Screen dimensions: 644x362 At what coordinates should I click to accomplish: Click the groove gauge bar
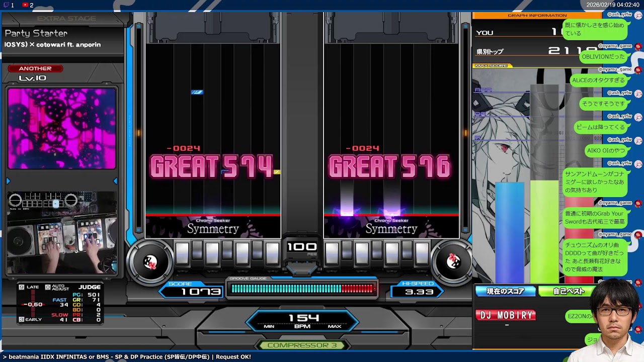point(302,289)
